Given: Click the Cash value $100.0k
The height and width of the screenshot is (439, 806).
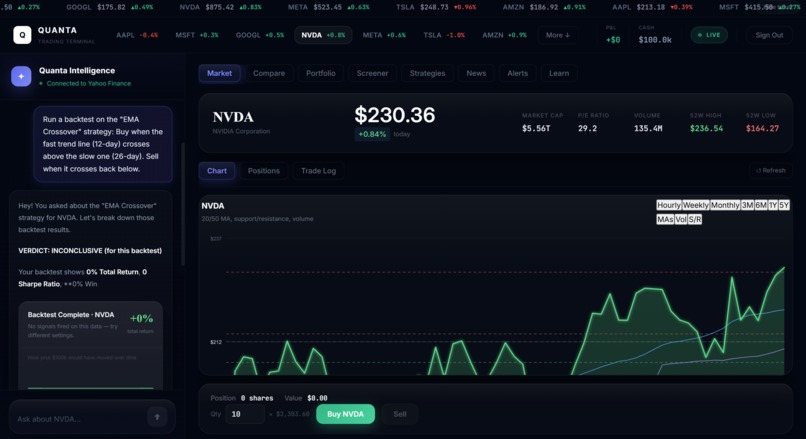Looking at the screenshot, I should click(x=655, y=40).
